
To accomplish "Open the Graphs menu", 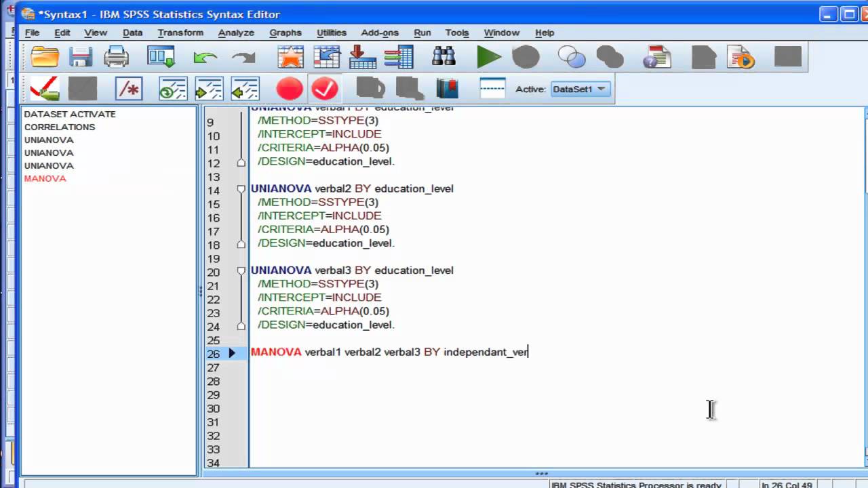I will [x=285, y=33].
